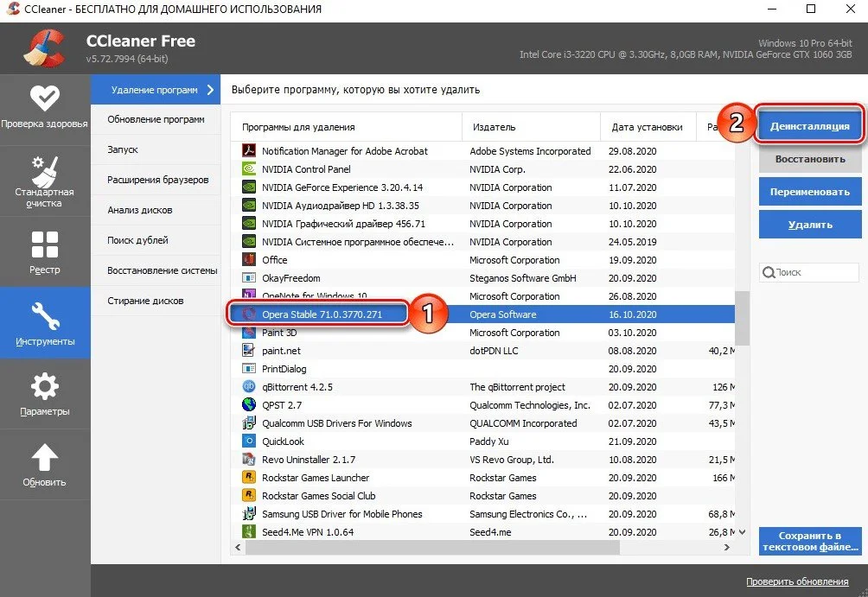Click the Поиск search field
Screen dimensions: 868x597
click(809, 272)
